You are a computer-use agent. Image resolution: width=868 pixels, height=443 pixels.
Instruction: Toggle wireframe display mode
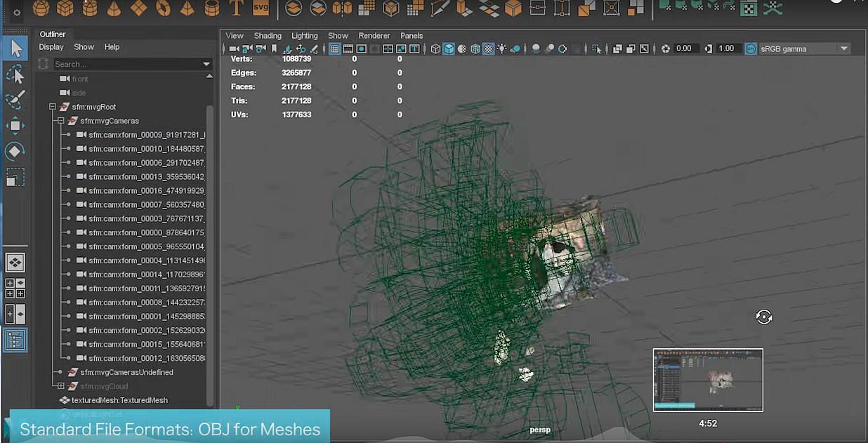pos(435,48)
